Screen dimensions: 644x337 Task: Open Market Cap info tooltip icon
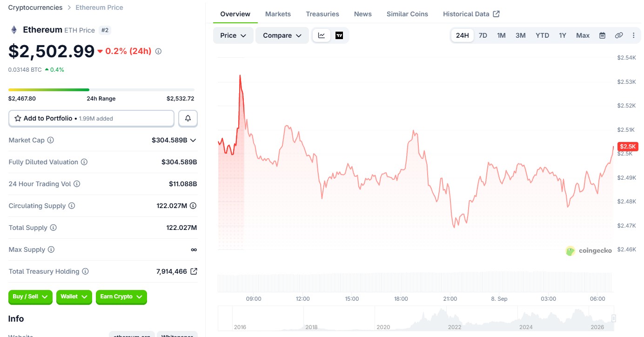(x=51, y=140)
